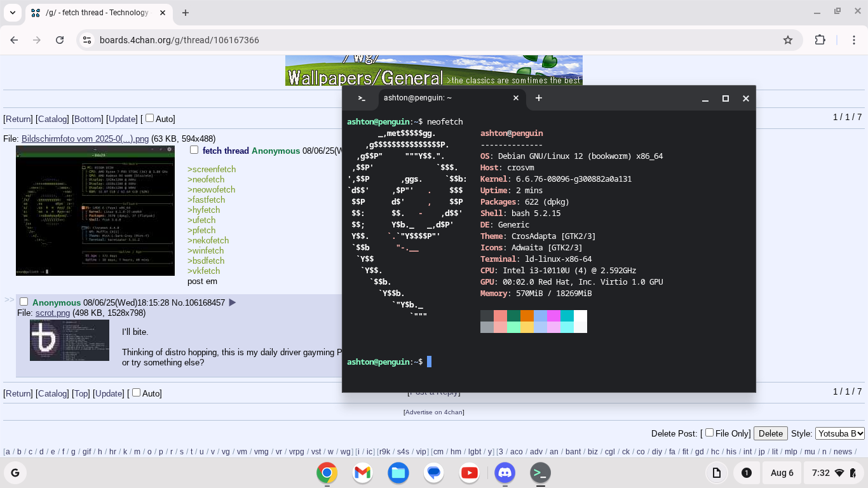Image resolution: width=868 pixels, height=488 pixels.
Task: Open Discord from the shelf
Action: (x=505, y=473)
